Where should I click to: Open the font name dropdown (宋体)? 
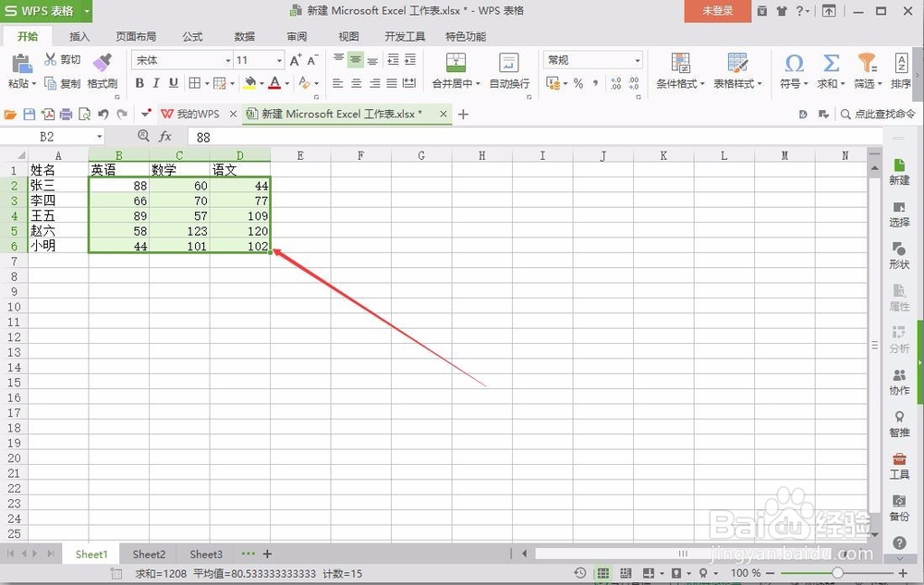(x=228, y=60)
